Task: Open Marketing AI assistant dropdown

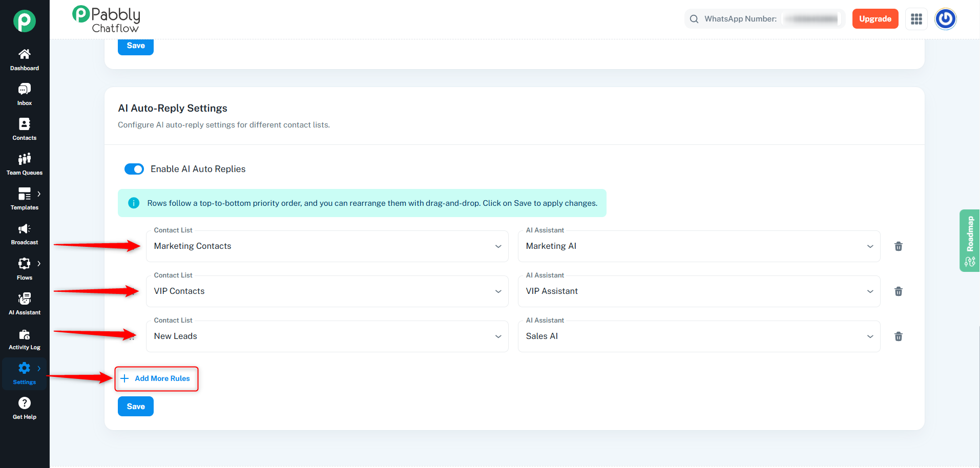Action: (699, 246)
